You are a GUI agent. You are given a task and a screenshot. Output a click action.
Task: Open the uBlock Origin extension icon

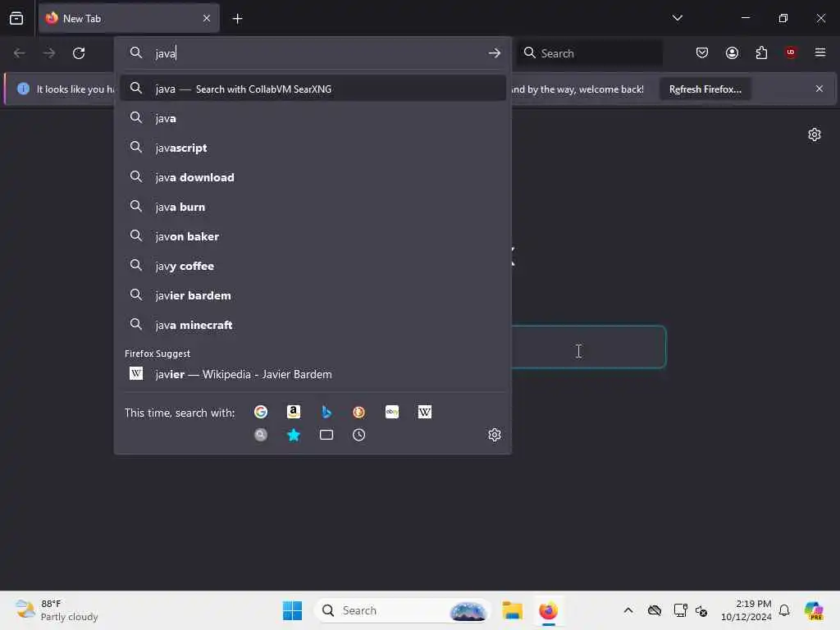point(791,52)
